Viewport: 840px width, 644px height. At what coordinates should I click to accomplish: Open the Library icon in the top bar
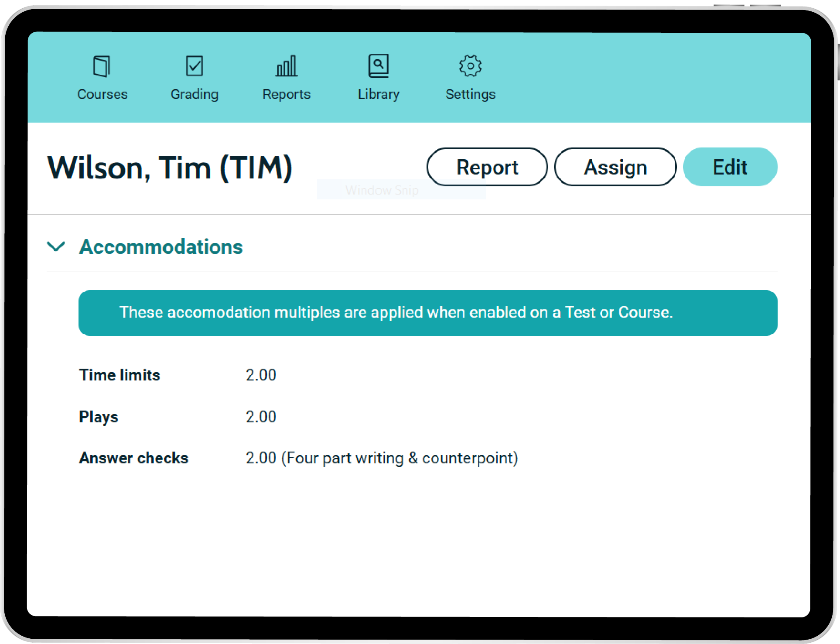379,65
